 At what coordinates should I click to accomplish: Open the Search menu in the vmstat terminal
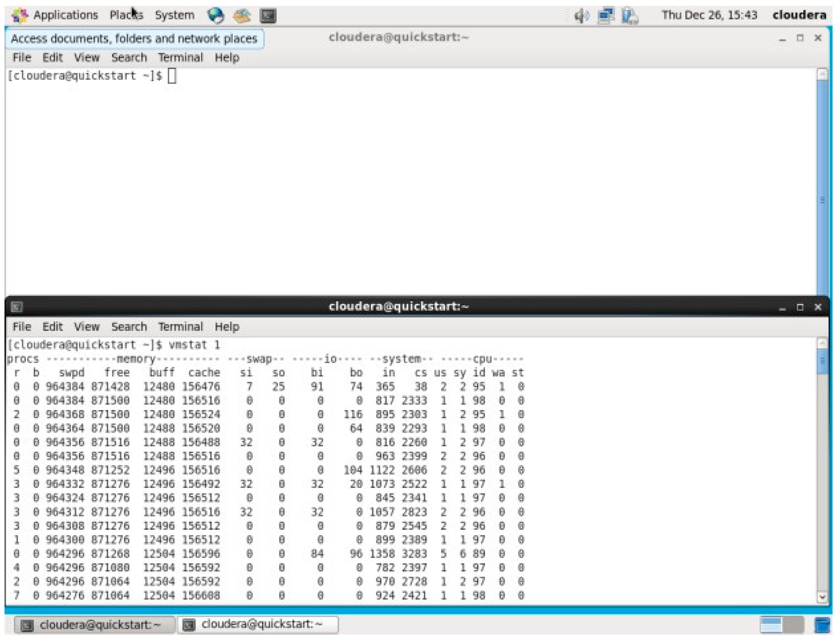tap(129, 327)
